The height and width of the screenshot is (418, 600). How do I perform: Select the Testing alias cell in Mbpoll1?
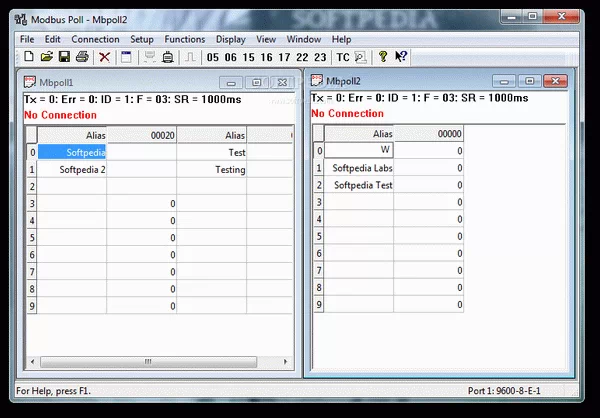point(212,169)
